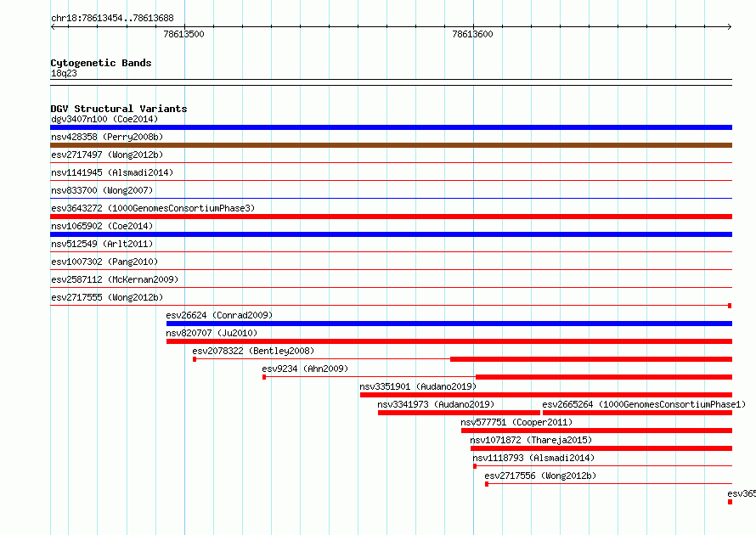Open nsv3341973 (Audano2019) variant
The height and width of the screenshot is (535, 756).
point(436,404)
